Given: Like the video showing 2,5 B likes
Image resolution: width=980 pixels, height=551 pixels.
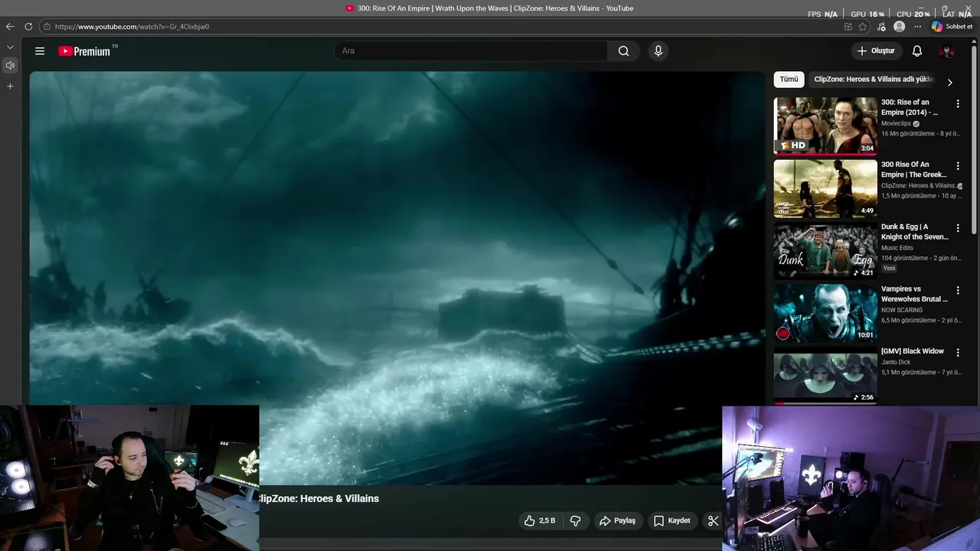Looking at the screenshot, I should [540, 521].
